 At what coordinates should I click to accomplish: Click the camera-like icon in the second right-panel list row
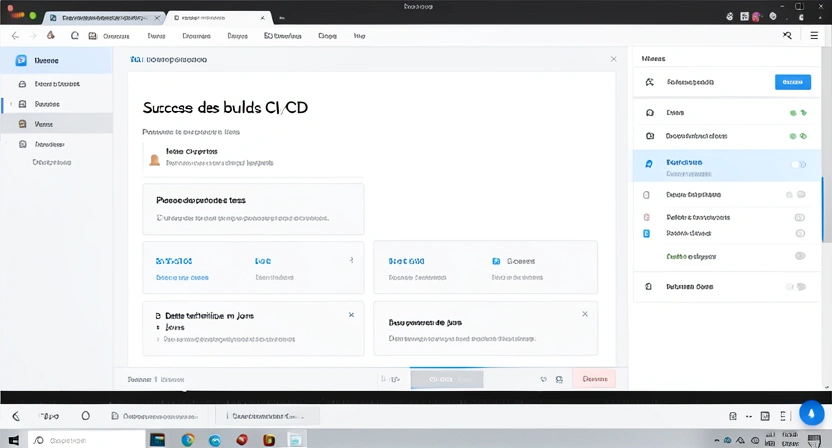[x=649, y=136]
